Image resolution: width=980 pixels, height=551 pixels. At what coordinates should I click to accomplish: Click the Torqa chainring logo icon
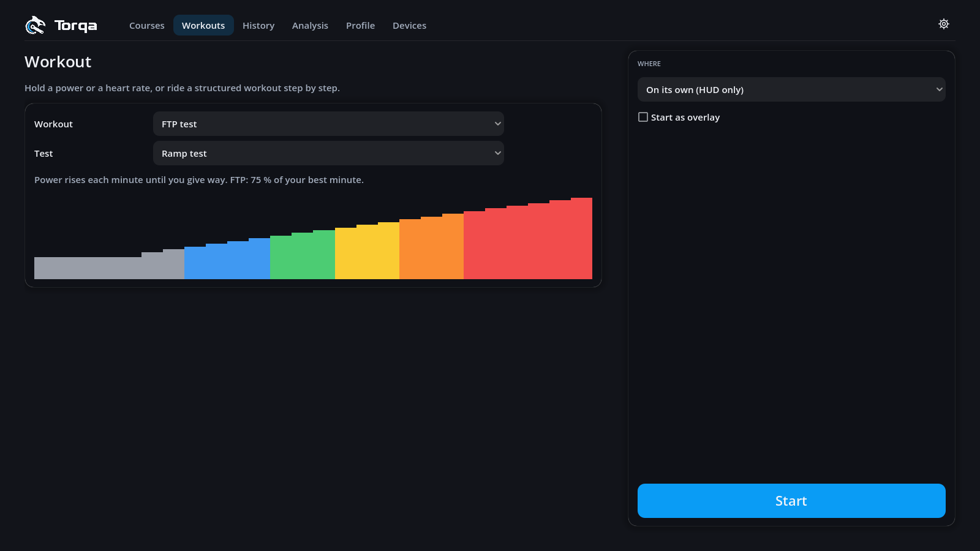pyautogui.click(x=35, y=25)
